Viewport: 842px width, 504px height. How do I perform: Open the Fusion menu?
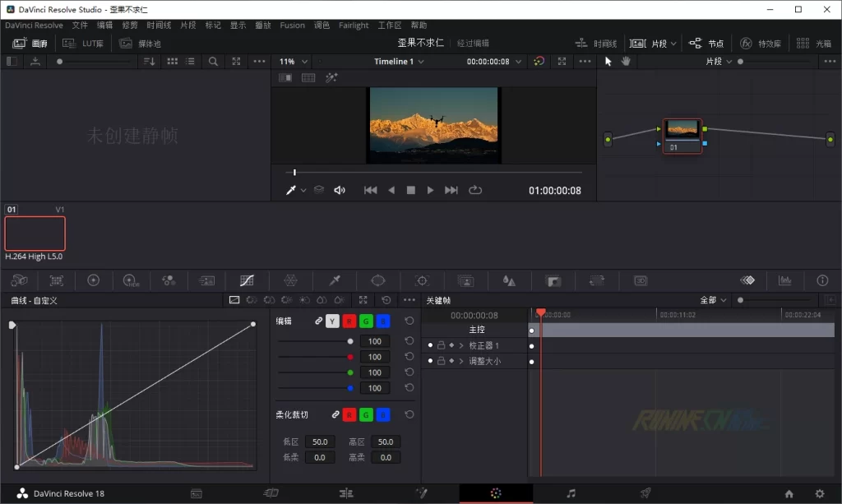292,25
